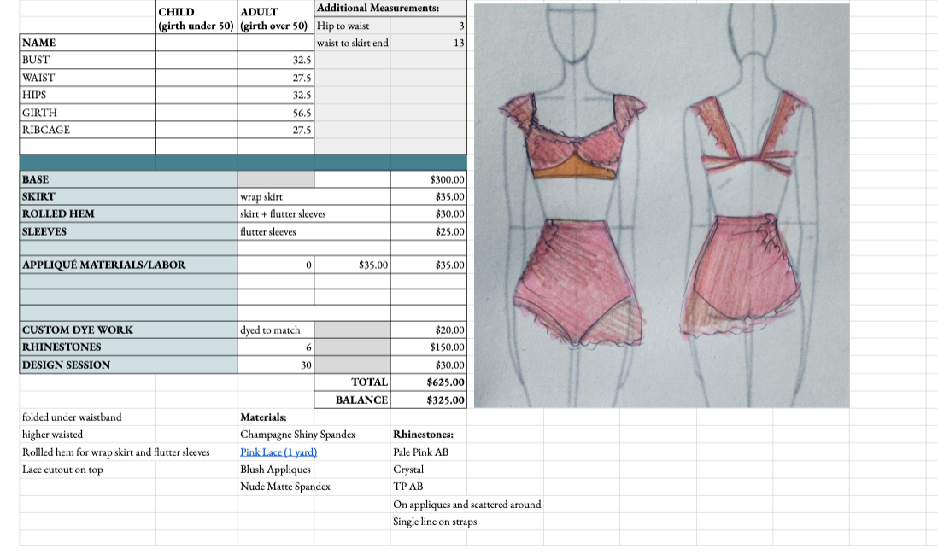This screenshot has height=560, width=938.
Task: Select the Rhinestones: heading under materials
Action: click(x=428, y=435)
